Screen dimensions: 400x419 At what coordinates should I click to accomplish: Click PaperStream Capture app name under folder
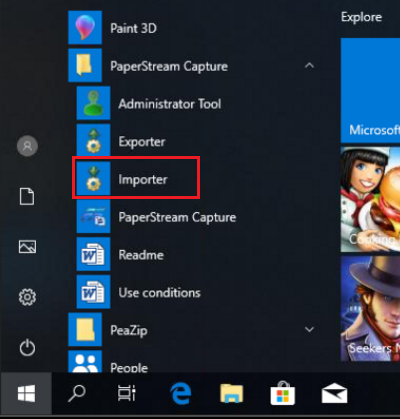(x=177, y=217)
